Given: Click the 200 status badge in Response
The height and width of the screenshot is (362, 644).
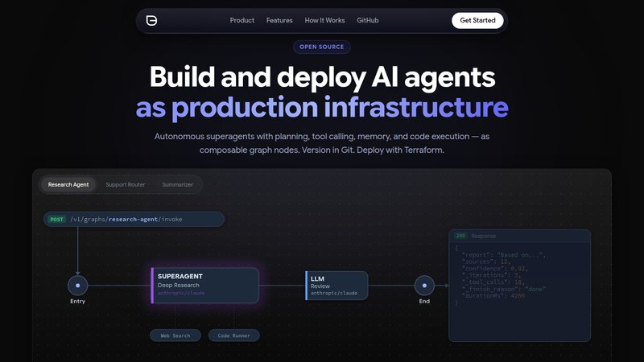Looking at the screenshot, I should [460, 236].
